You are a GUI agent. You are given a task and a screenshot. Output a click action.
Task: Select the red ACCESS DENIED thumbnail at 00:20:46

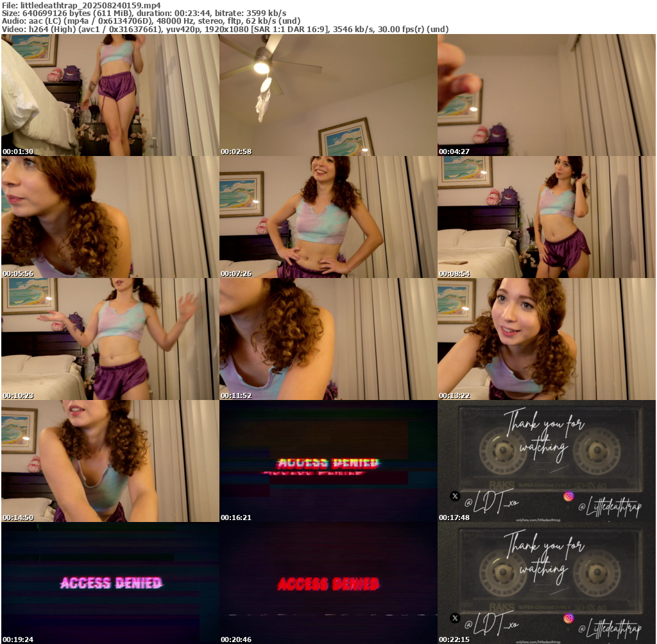(328, 583)
